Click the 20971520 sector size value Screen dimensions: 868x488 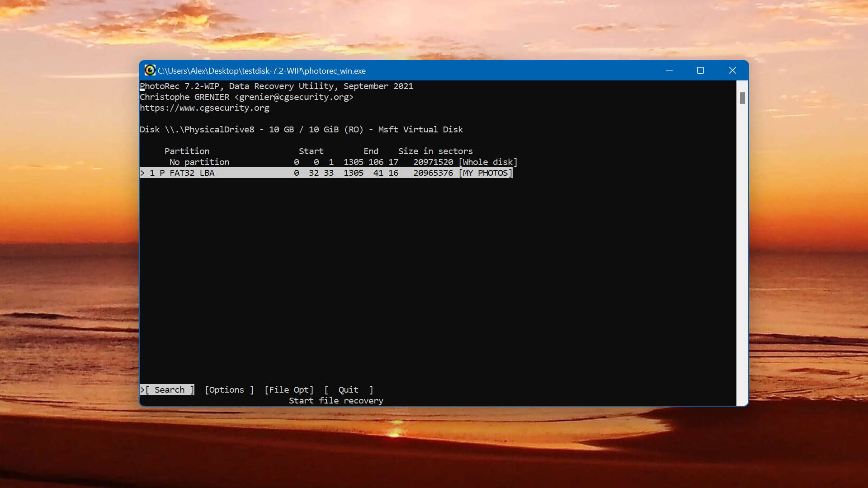(433, 162)
